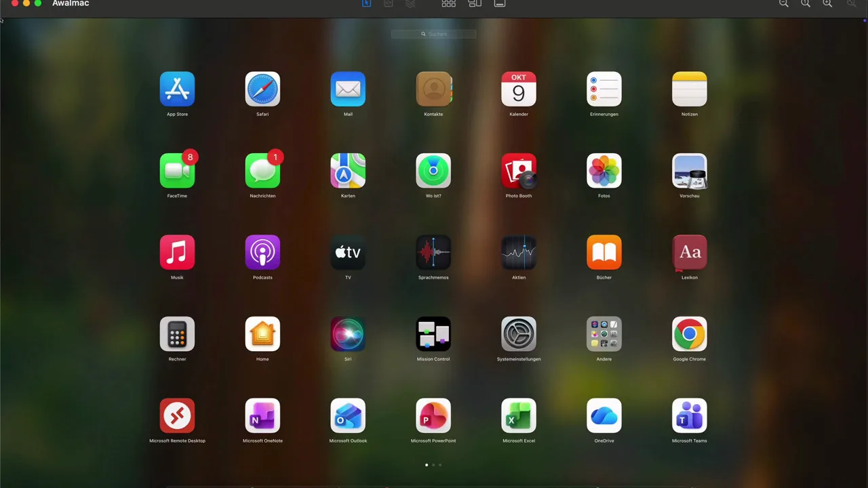Viewport: 868px width, 488px height.
Task: Launch the Bücher app
Action: click(x=604, y=252)
